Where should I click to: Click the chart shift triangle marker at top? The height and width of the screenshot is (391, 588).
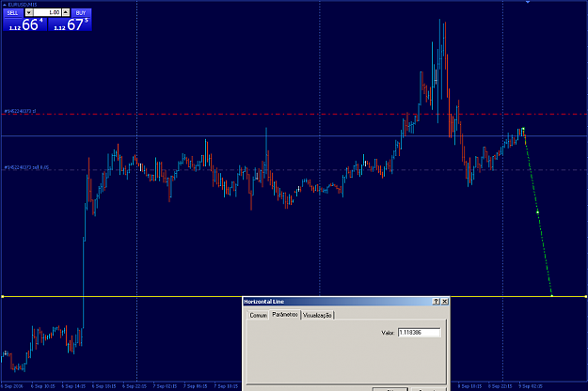pos(528,2)
